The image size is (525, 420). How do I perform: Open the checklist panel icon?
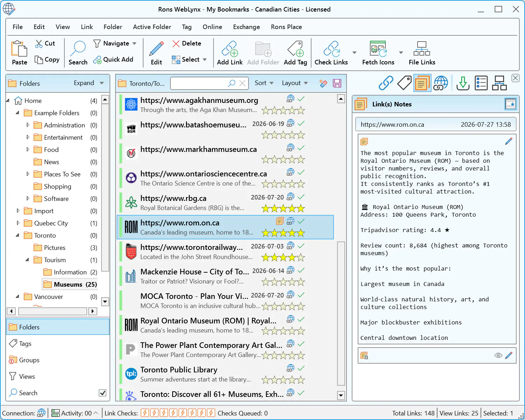click(x=481, y=83)
